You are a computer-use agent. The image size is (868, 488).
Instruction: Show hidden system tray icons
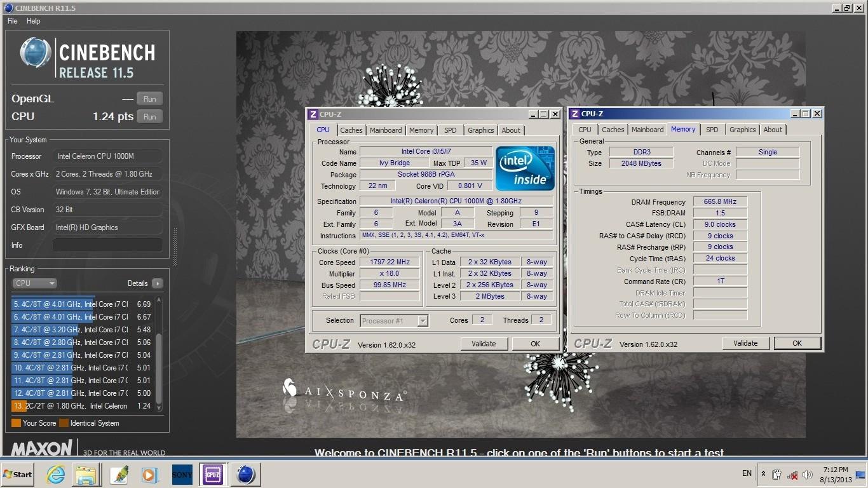[763, 473]
